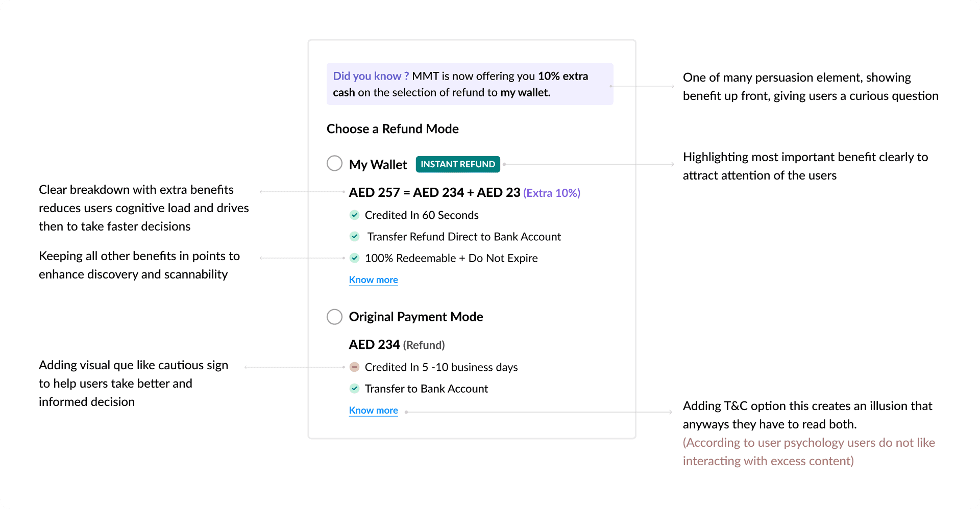Click Credited In 60 Seconds text
The width and height of the screenshot is (980, 509).
422,215
